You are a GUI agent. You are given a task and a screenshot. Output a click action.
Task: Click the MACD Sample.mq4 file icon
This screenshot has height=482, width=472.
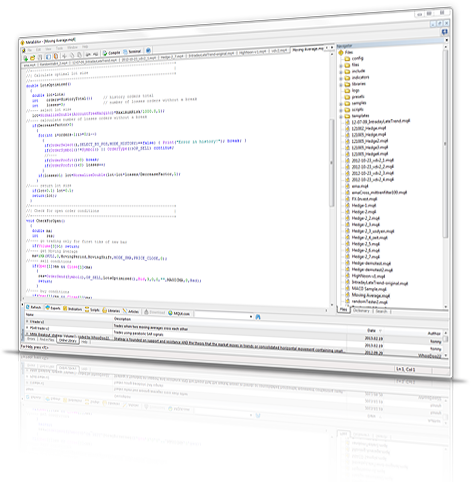tap(347, 289)
